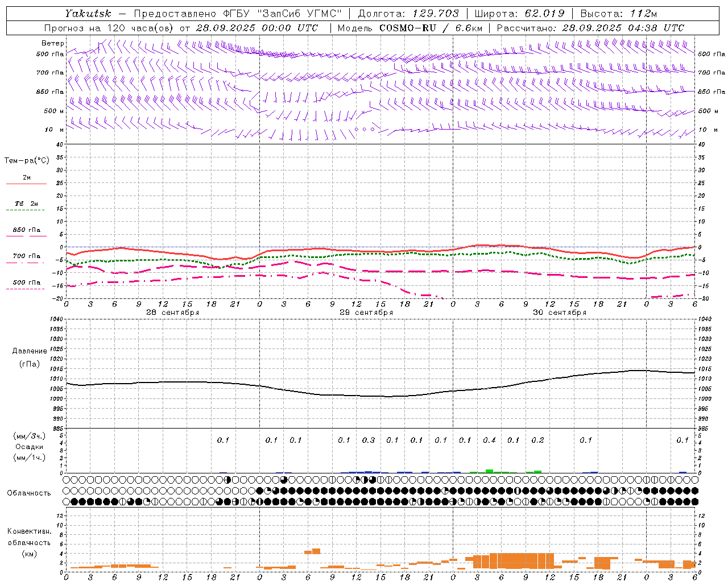Image resolution: width=728 pixels, height=582 pixels.
Task: Click the "0.4" precipitation value
Action: (x=489, y=440)
